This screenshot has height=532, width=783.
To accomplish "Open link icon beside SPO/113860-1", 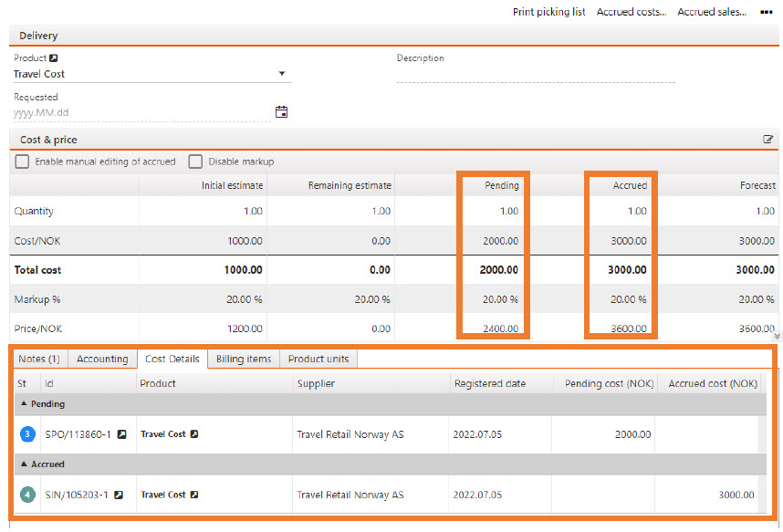I will tap(121, 434).
